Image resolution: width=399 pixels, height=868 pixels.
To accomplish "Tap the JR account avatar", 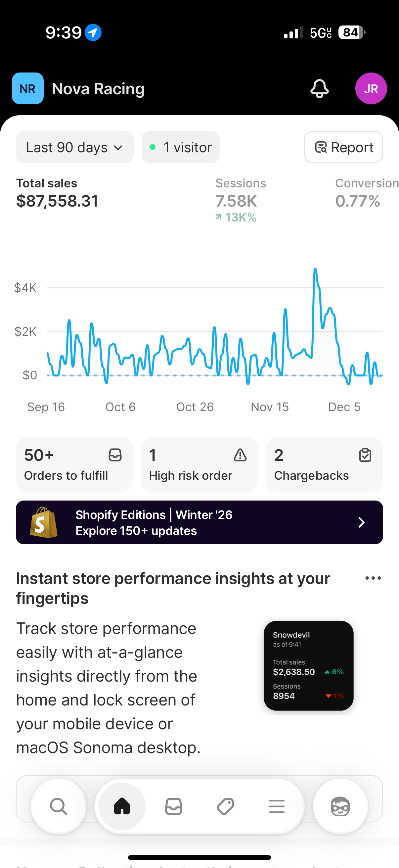I will pyautogui.click(x=371, y=89).
